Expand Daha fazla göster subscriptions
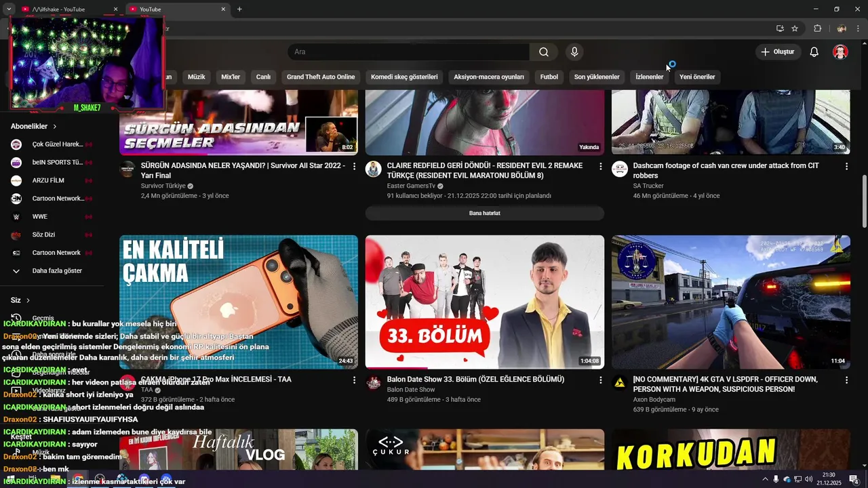 52,271
